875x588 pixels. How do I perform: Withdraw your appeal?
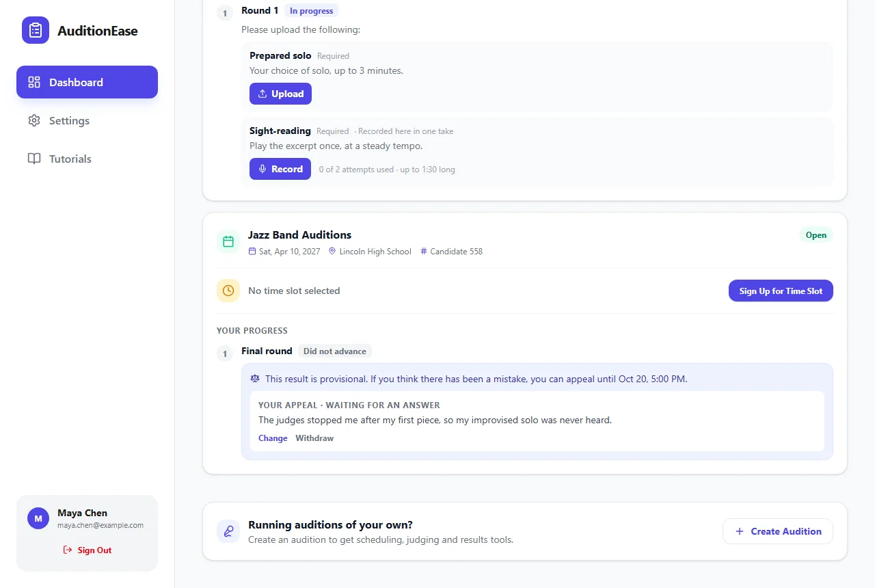pos(314,438)
